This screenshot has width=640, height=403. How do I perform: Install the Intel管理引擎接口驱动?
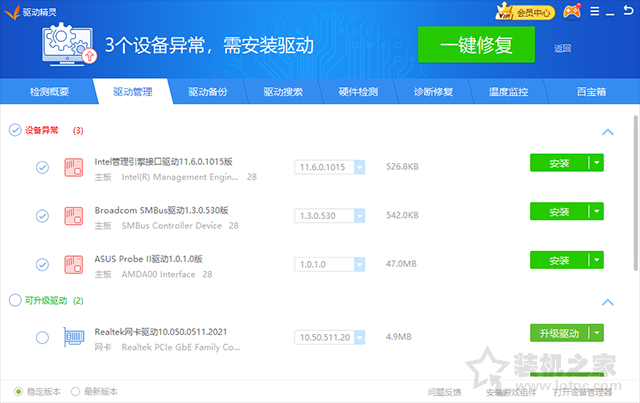coord(559,163)
